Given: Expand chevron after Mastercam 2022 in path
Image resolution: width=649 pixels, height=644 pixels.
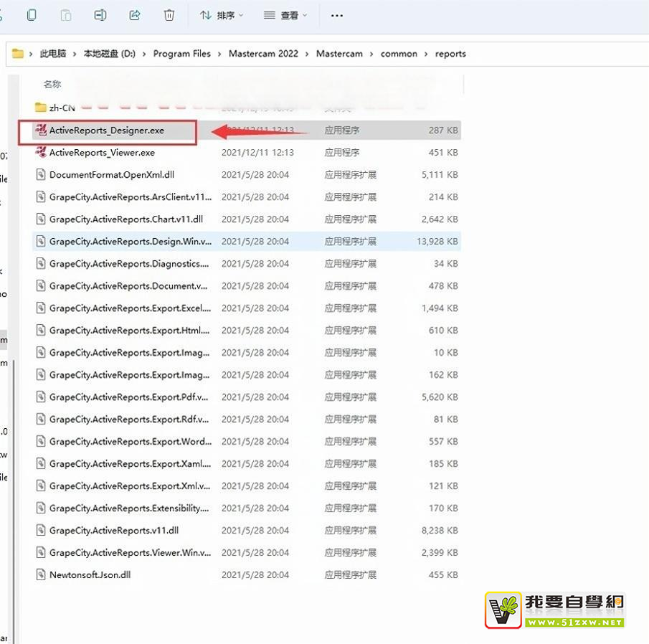Looking at the screenshot, I should (x=307, y=54).
